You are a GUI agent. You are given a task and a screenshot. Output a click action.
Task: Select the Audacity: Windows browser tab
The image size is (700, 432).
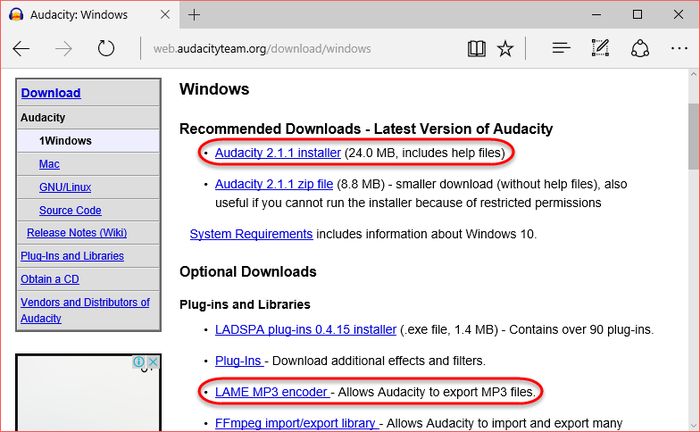coord(80,15)
